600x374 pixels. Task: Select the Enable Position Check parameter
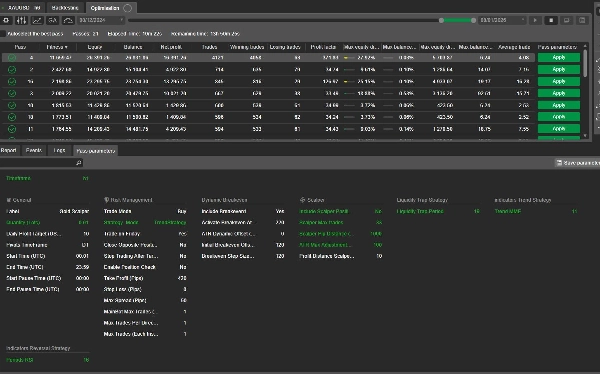pos(145,267)
